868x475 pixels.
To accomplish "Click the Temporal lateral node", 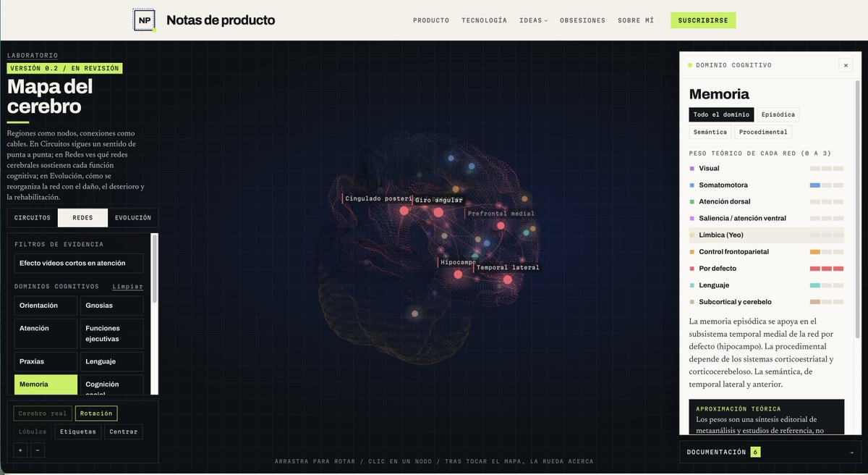I will point(507,279).
